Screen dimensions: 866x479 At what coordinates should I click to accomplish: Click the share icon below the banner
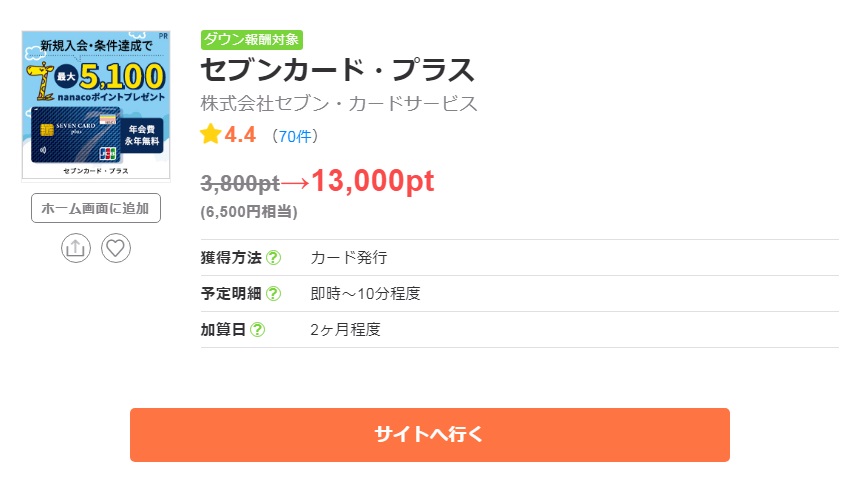click(x=76, y=248)
